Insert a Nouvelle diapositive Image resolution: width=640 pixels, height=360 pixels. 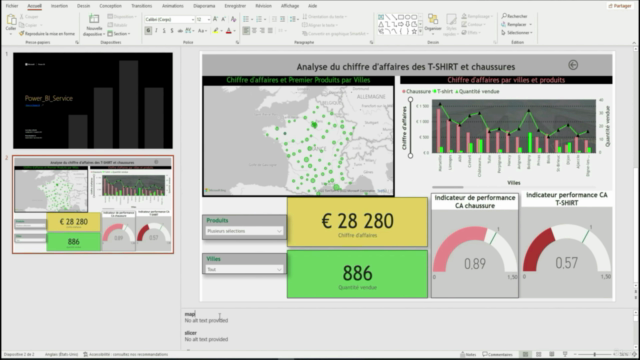[94, 24]
